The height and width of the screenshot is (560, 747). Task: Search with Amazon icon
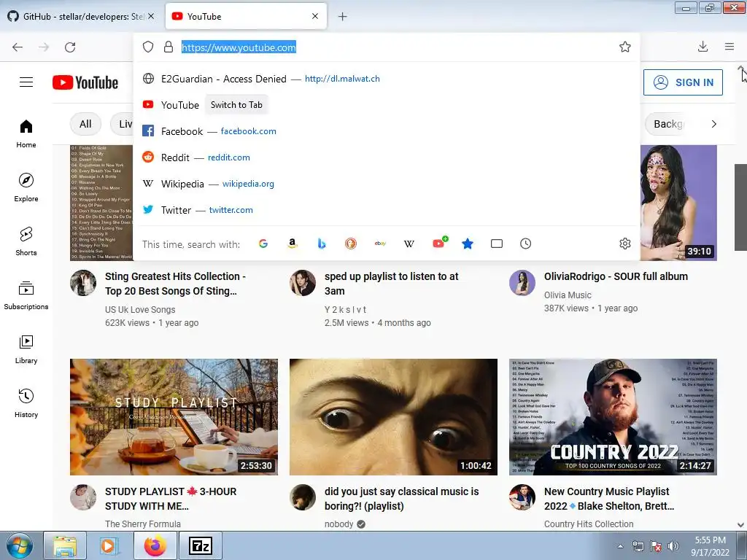[293, 244]
